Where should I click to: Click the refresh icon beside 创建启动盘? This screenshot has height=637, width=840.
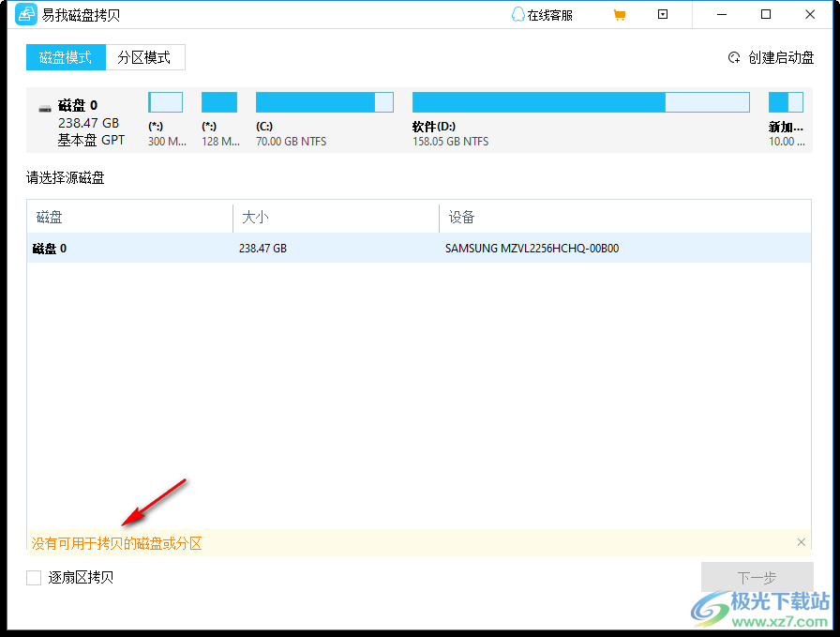point(735,56)
